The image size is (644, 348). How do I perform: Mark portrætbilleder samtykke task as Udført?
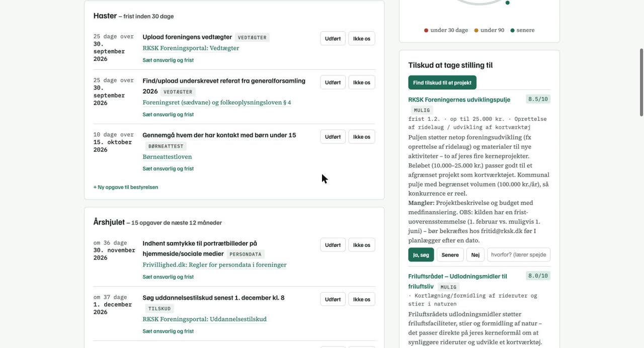coord(333,245)
